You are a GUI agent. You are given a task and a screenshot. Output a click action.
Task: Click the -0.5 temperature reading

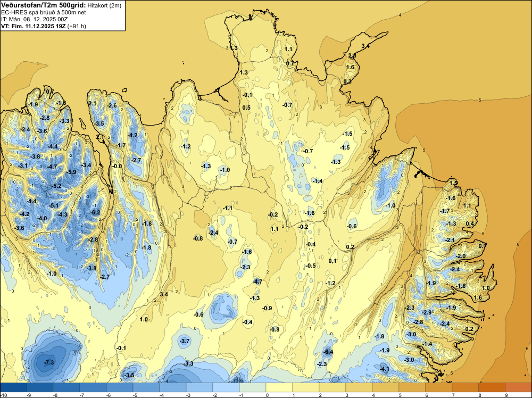[x=311, y=266]
